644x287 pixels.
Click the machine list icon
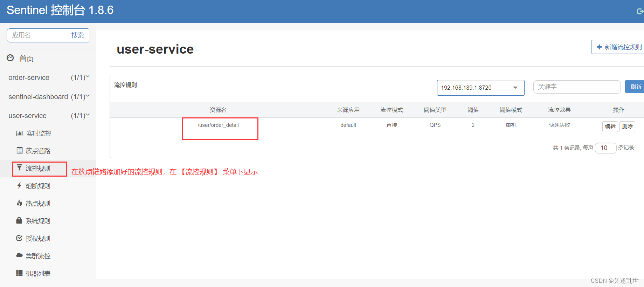[x=19, y=273]
